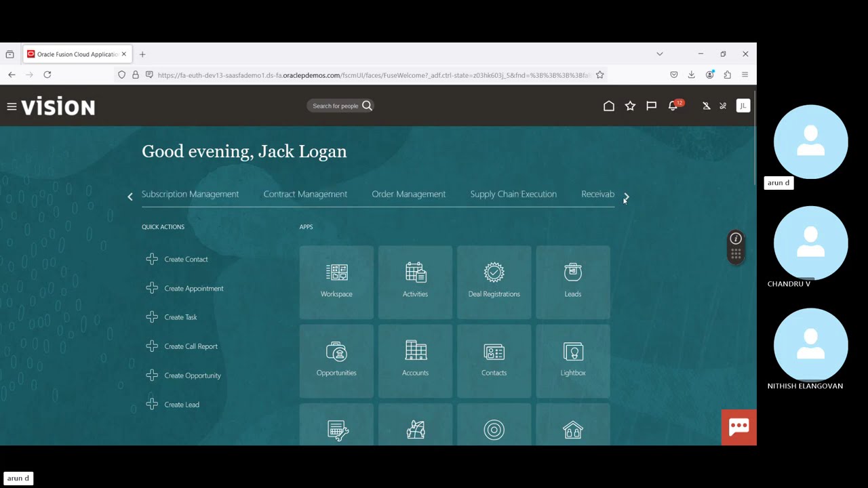Viewport: 868px width, 488px height.
Task: Go to the Home icon
Action: click(x=609, y=106)
